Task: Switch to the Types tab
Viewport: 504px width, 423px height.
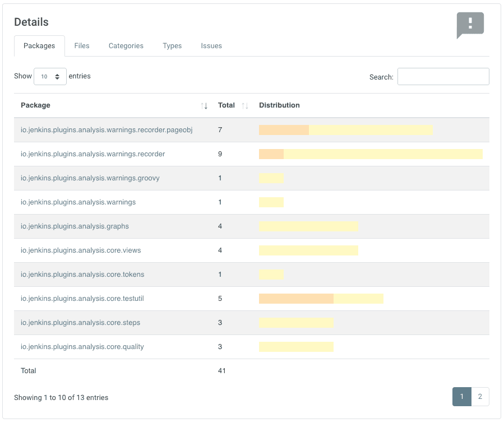Action: (172, 45)
